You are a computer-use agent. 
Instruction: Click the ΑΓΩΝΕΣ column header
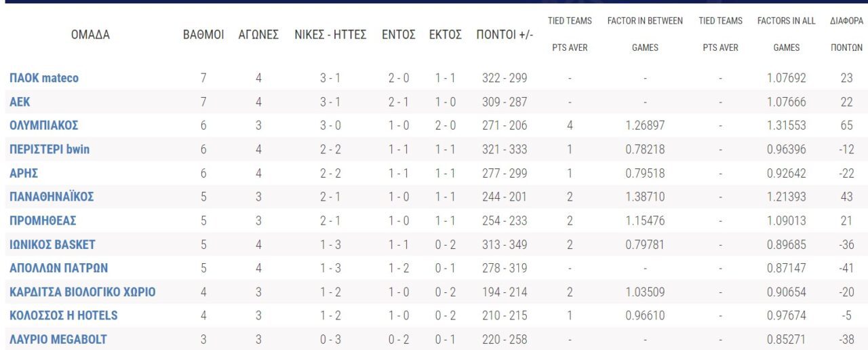pyautogui.click(x=258, y=35)
